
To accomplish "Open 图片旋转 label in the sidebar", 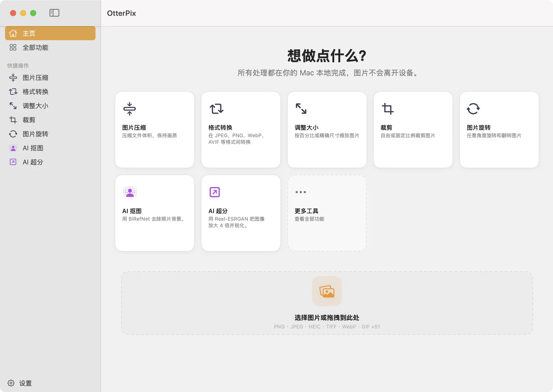I will [x=35, y=134].
